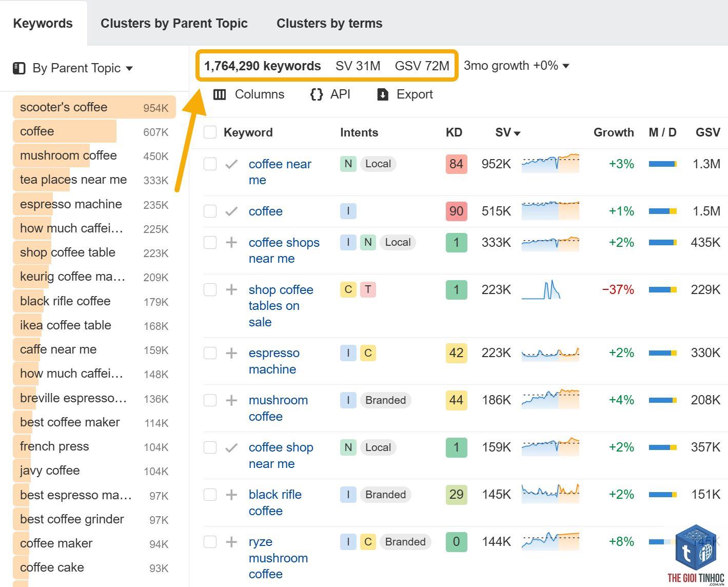Open the By Parent Topic dropdown
This screenshot has width=728, height=587.
(73, 68)
